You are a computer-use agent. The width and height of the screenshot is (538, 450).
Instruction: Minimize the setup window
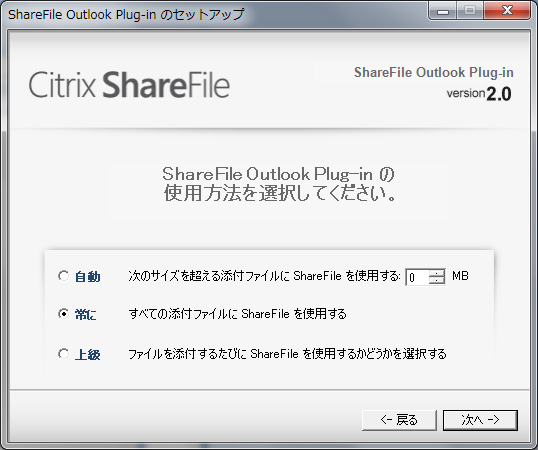click(x=443, y=10)
